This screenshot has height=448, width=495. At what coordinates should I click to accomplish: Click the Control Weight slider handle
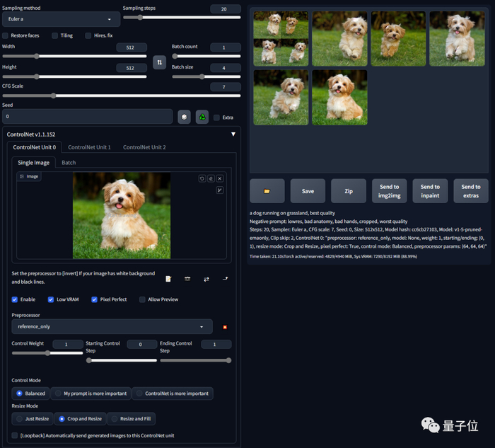point(47,353)
